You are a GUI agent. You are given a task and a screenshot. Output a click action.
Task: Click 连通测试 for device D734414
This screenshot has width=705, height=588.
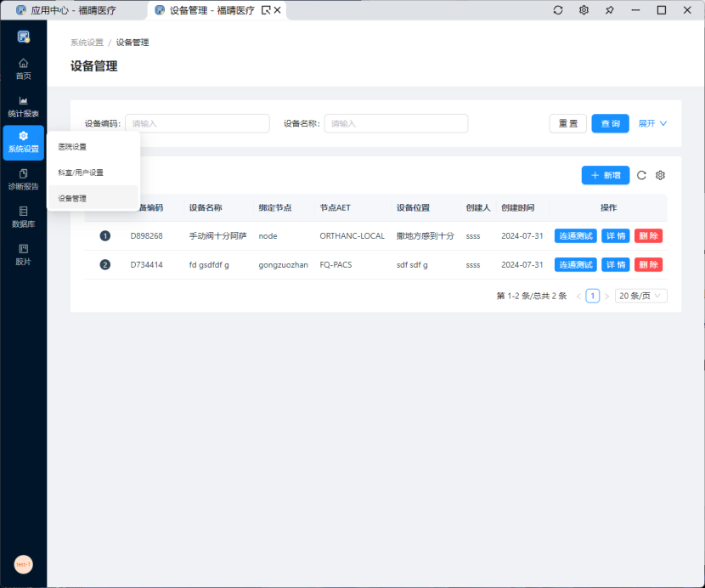point(575,265)
